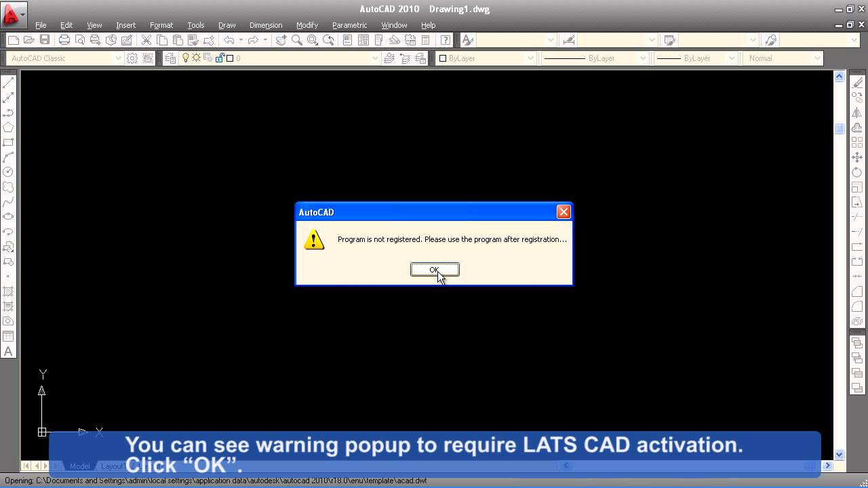
Task: Click the Paste icon
Action: [x=178, y=41]
